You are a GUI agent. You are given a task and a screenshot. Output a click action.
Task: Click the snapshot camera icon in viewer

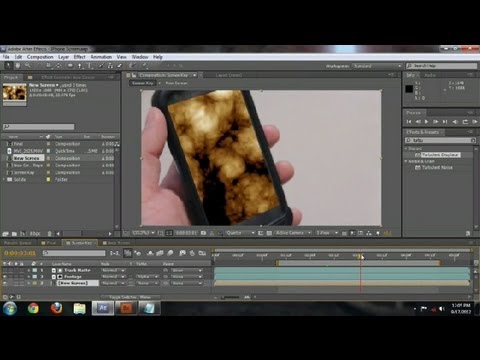(203, 233)
